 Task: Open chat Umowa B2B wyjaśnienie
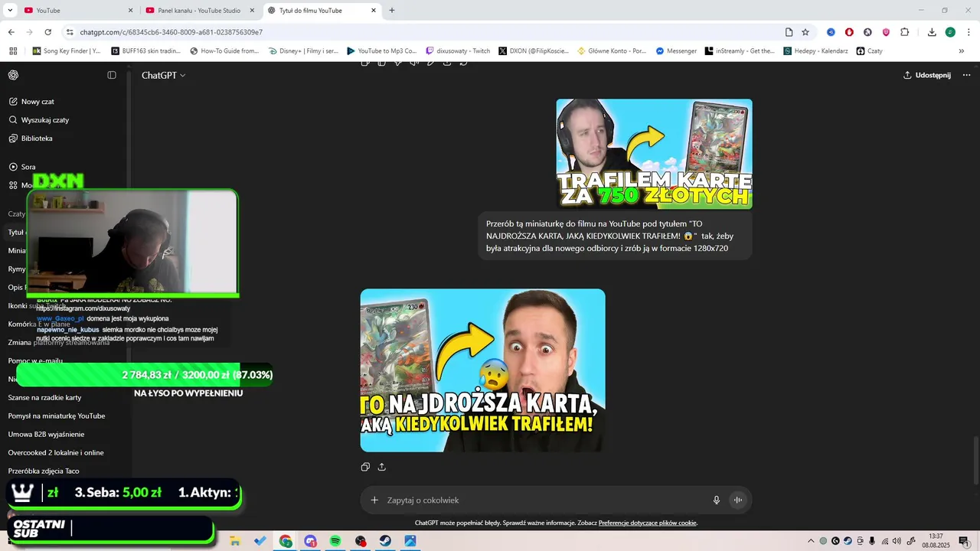46,435
